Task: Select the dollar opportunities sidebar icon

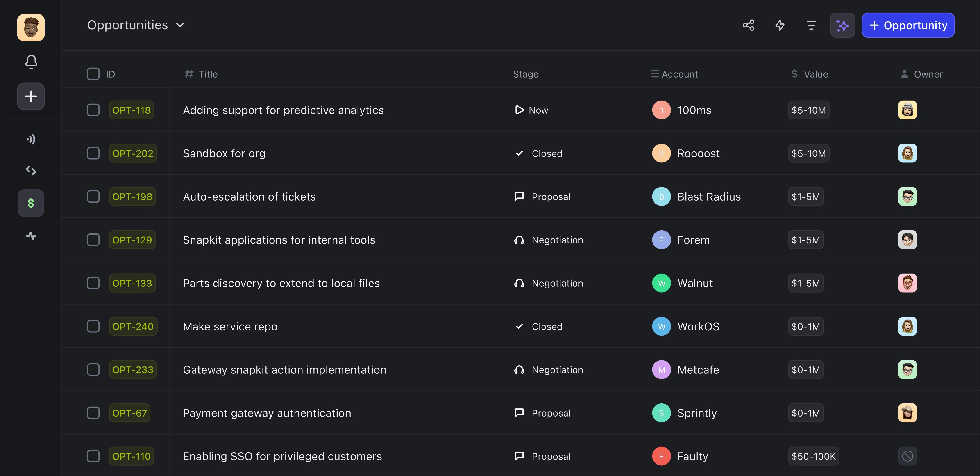Action: [31, 203]
